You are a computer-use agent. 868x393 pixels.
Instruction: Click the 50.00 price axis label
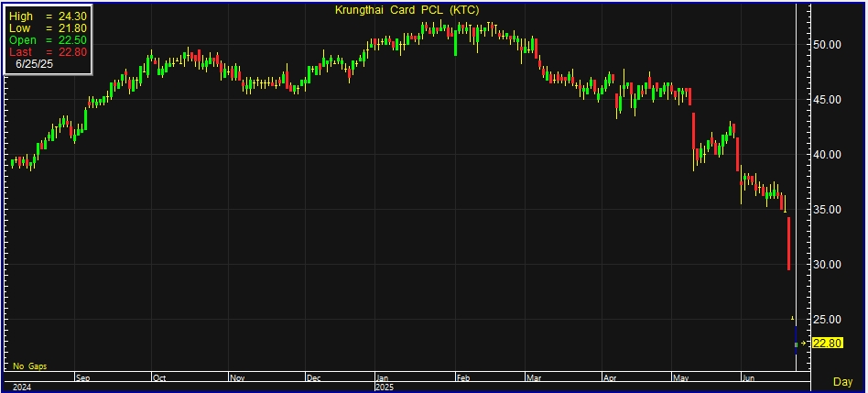(x=828, y=44)
